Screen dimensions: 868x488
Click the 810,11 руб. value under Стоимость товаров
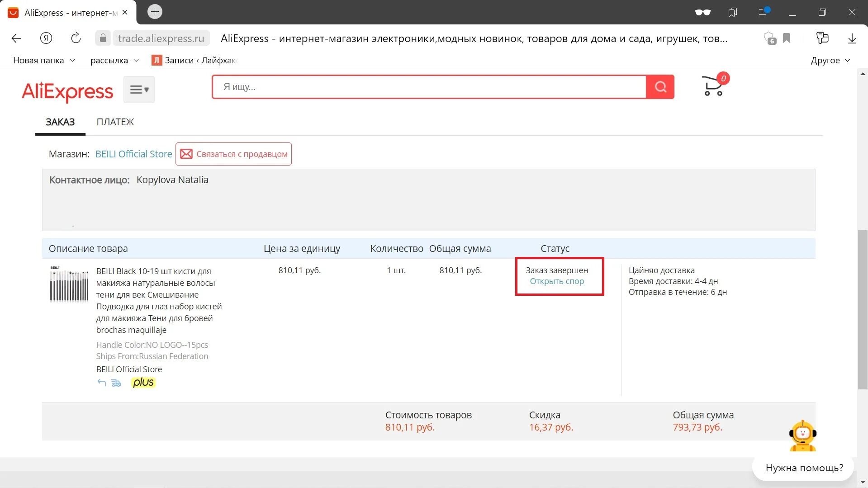pos(410,427)
